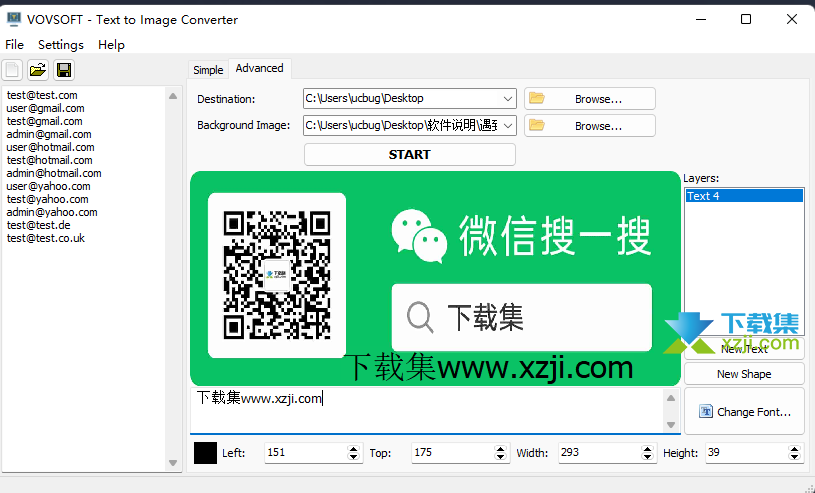Decrease the Height value with down arrow
Screen dimensions: 815x493
tap(794, 457)
